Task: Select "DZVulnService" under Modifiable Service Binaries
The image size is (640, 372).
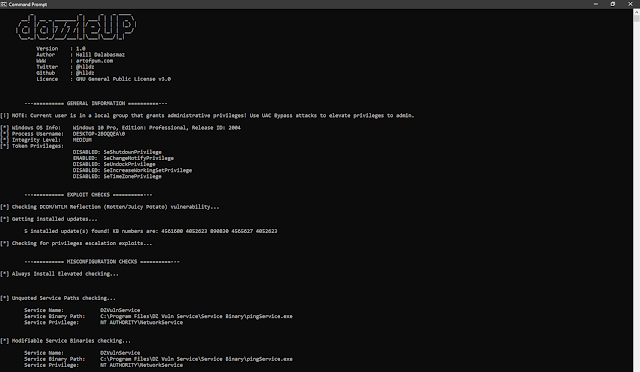Action: pyautogui.click(x=120, y=353)
